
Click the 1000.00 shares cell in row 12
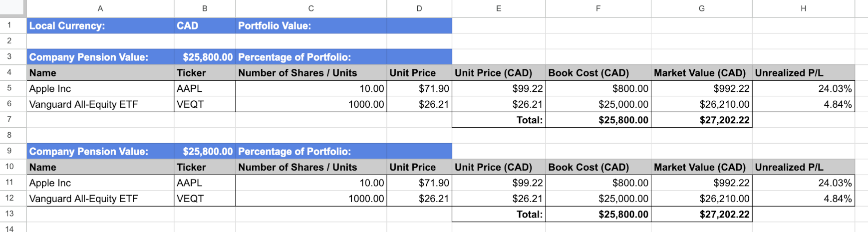coord(310,199)
